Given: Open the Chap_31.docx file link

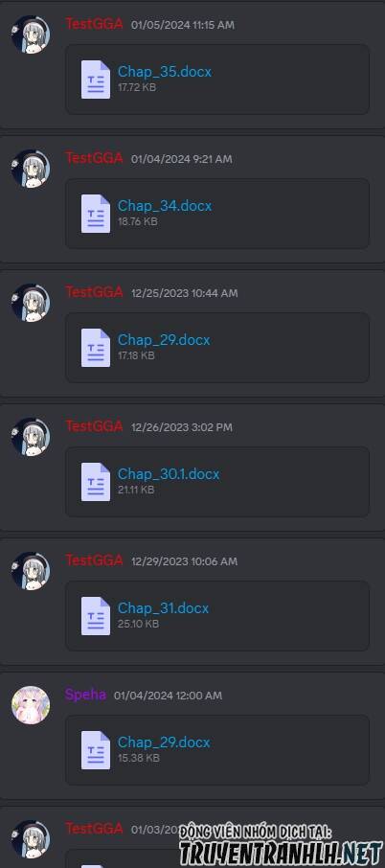Looking at the screenshot, I should point(163,608).
